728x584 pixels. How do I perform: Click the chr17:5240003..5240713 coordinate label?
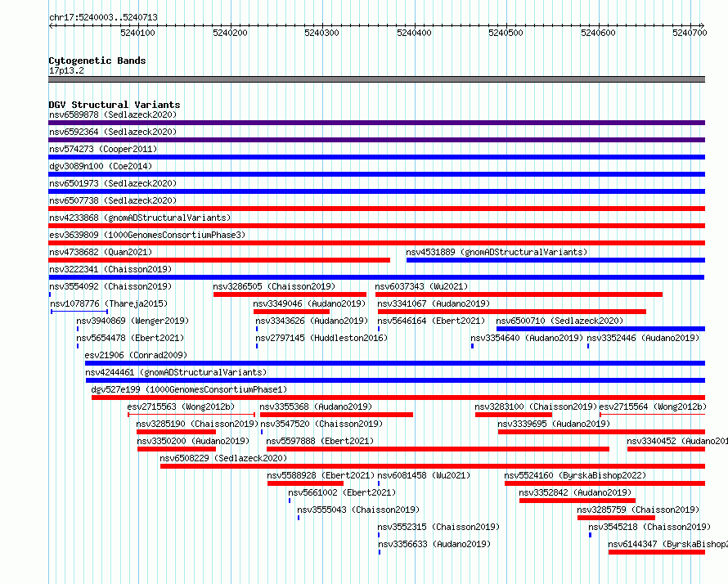tap(103, 18)
